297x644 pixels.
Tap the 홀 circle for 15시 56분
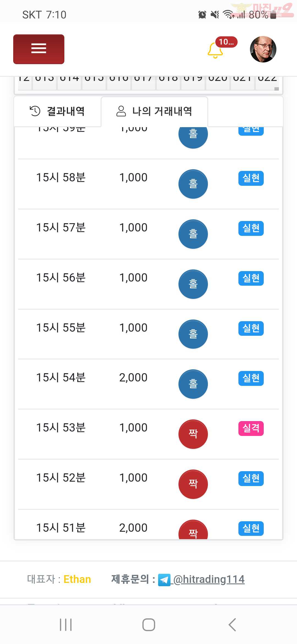[x=193, y=284]
